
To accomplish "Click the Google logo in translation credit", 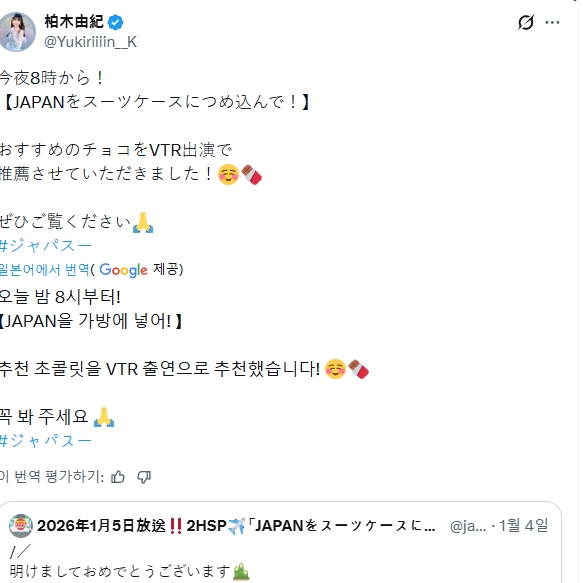I will (123, 270).
